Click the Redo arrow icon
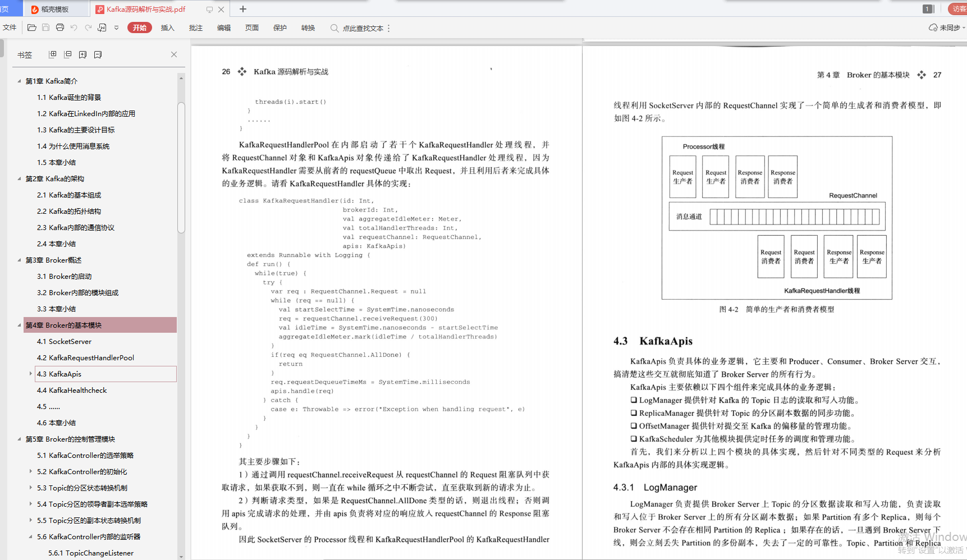The width and height of the screenshot is (967, 560). [x=88, y=27]
